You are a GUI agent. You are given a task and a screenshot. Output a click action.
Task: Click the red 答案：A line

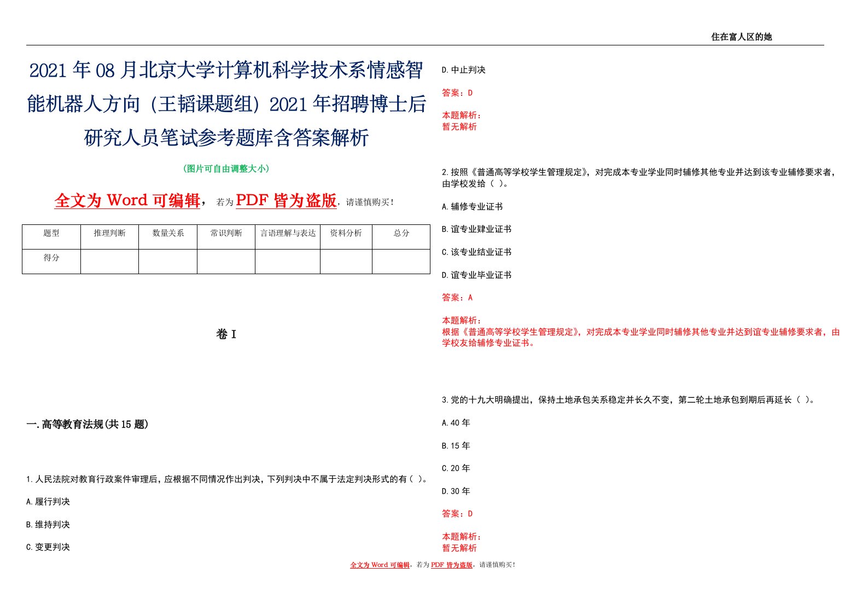pos(457,298)
